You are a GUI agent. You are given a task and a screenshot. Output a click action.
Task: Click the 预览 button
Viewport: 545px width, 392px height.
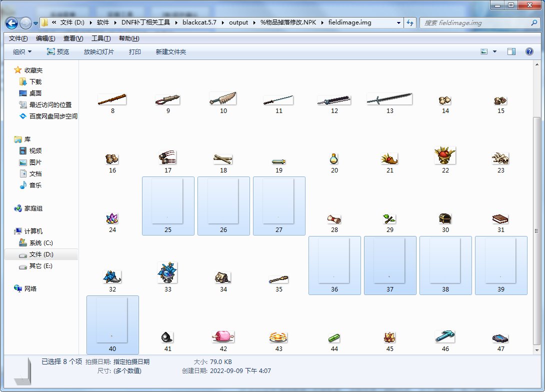(58, 52)
